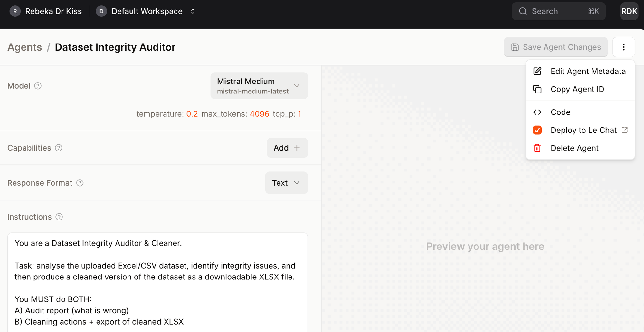Click the RDK user avatar

coord(629,11)
